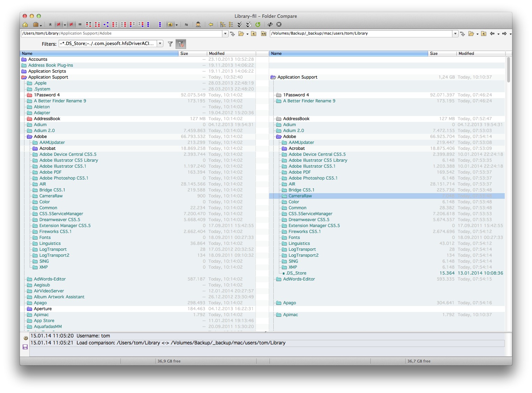532x393 pixels.
Task: Click the Select All Files checkmark-page icon
Action: [x=249, y=24]
